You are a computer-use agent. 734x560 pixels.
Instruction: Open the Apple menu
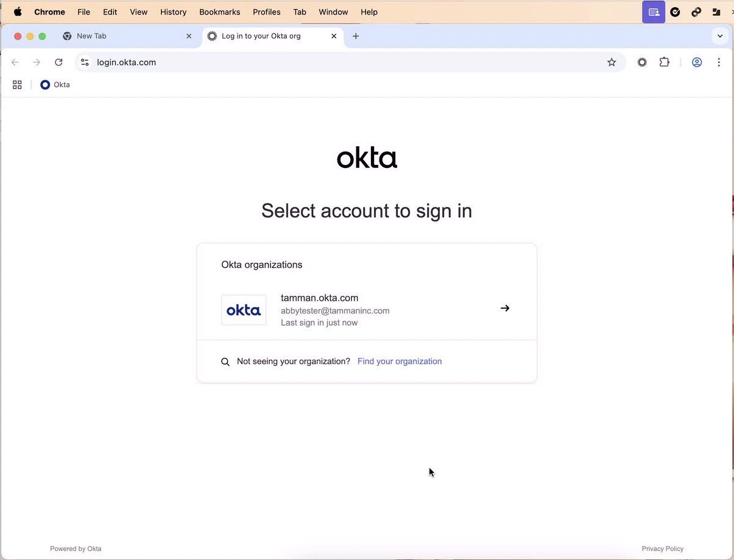(x=18, y=12)
